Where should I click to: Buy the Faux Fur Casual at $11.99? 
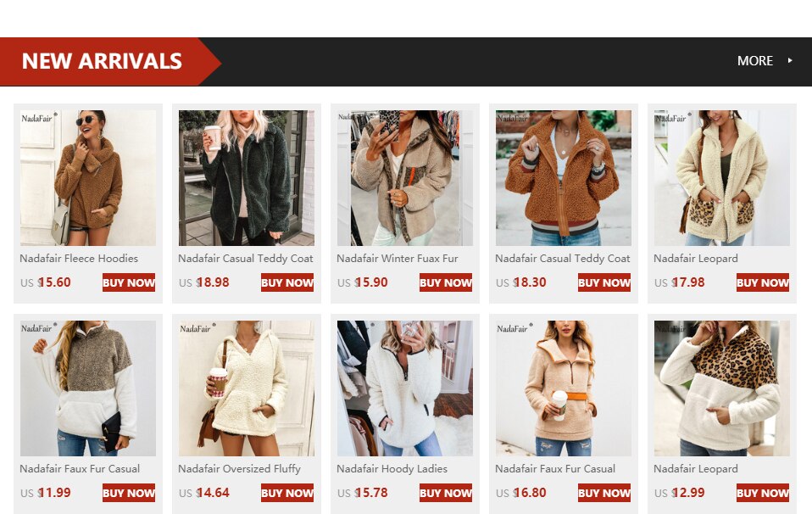129,493
